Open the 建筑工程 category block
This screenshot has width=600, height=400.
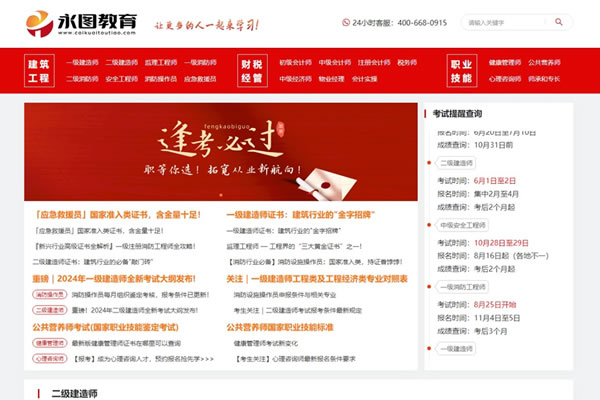[x=39, y=70]
